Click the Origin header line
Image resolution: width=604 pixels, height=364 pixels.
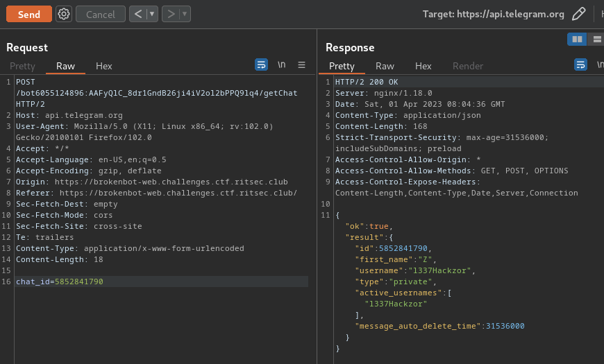click(152, 182)
